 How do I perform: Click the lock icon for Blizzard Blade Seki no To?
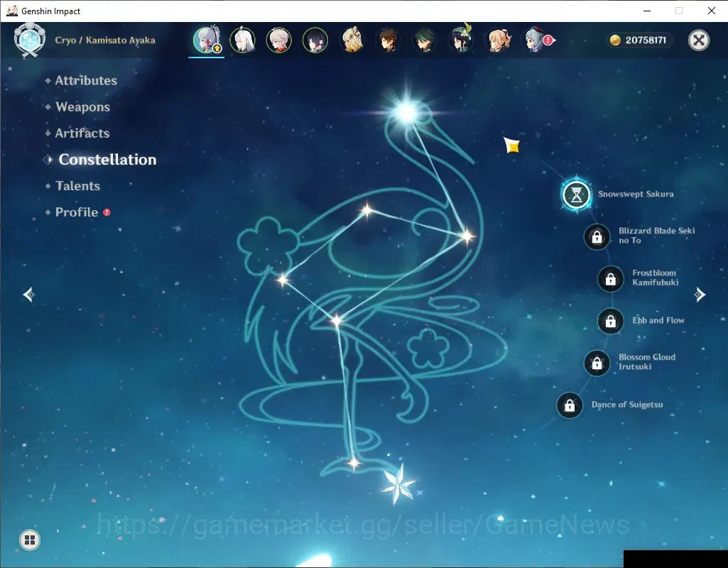597,237
